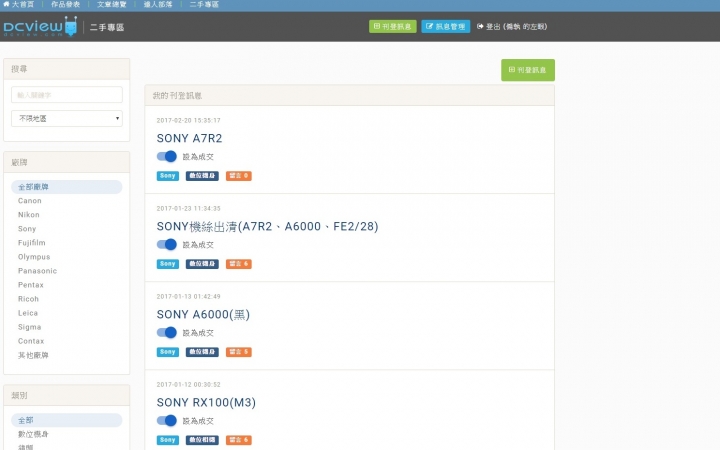Viewport: 720px width, 450px height.
Task: Open SONY機絲出清(A7R2、A6000、FE2/28) listing
Action: coord(267,226)
